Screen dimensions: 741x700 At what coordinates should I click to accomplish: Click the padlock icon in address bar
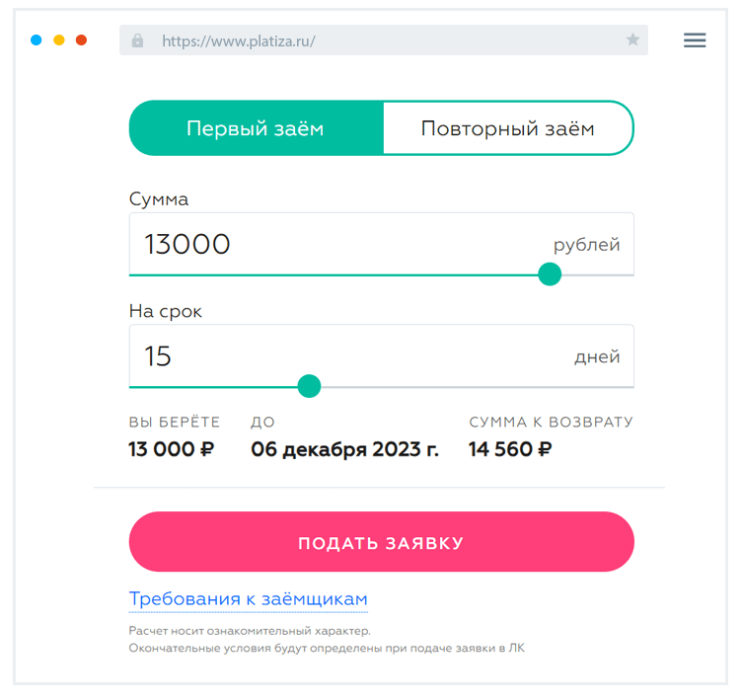click(x=137, y=40)
